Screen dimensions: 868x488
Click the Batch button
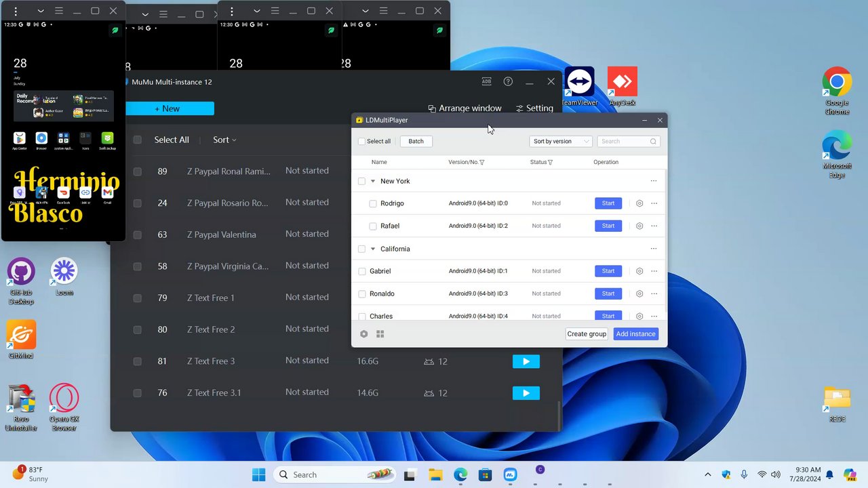[416, 142]
